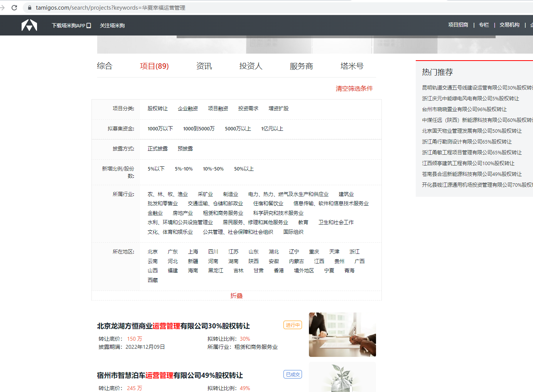Open the plant thumbnail for 宿州市 listing

[x=342, y=377]
